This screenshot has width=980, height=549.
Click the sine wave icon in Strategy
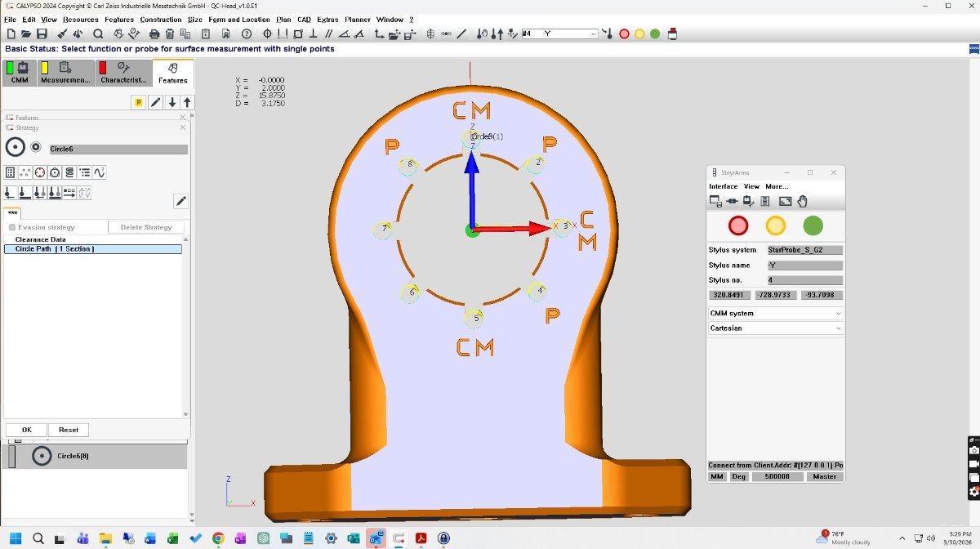(x=99, y=172)
